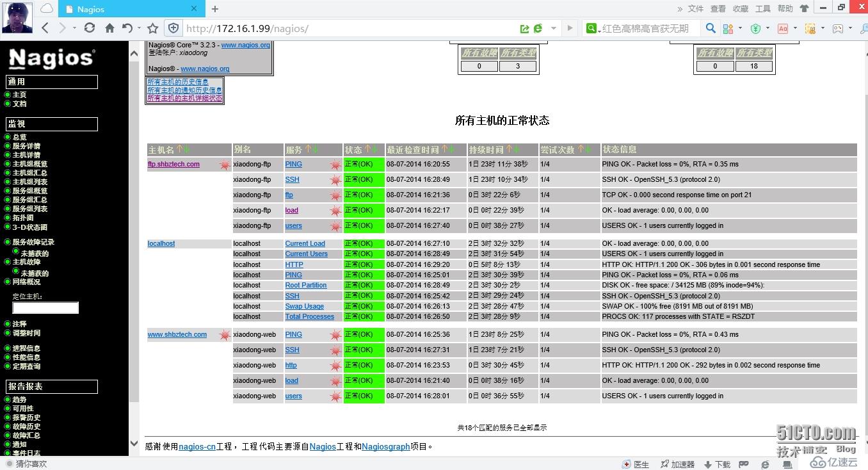This screenshot has width=868, height=470.
Task: Bookmark page with the star icon
Action: tap(152, 28)
